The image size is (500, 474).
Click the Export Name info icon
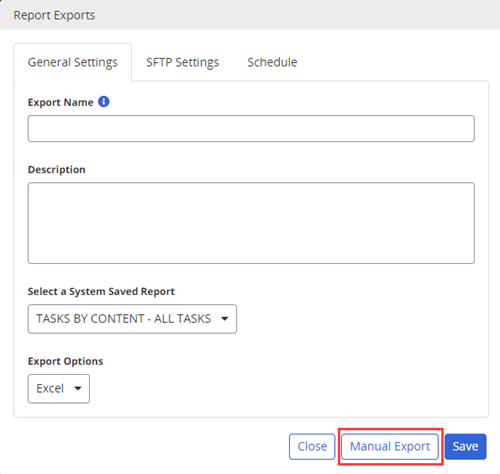[104, 101]
